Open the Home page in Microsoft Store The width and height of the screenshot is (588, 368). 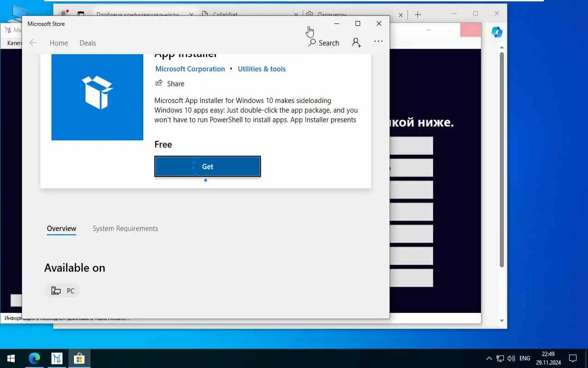(x=59, y=43)
